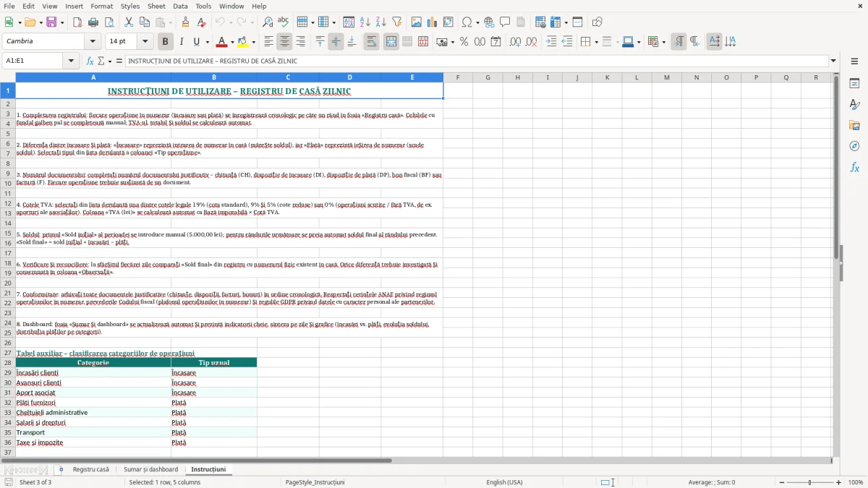
Task: Click PageStyle_Instrucțiuni in status bar
Action: 315,482
